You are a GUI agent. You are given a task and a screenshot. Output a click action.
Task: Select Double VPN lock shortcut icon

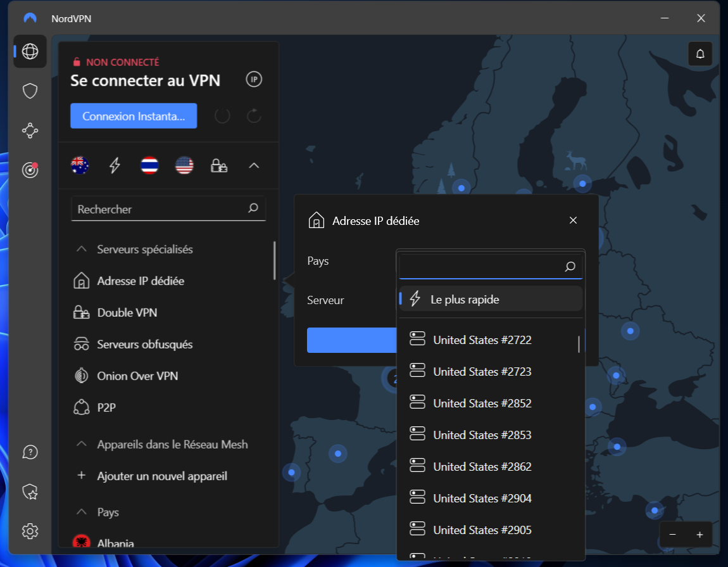[219, 165]
